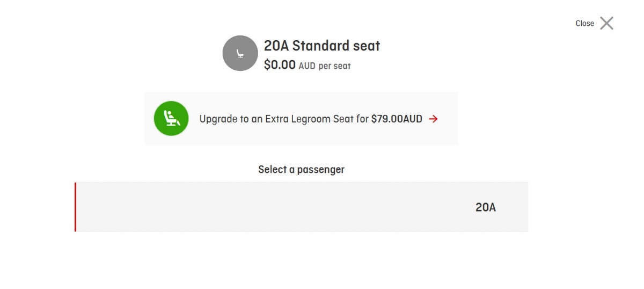The image size is (644, 289).
Task: Click the "Close" text label
Action: click(x=584, y=24)
